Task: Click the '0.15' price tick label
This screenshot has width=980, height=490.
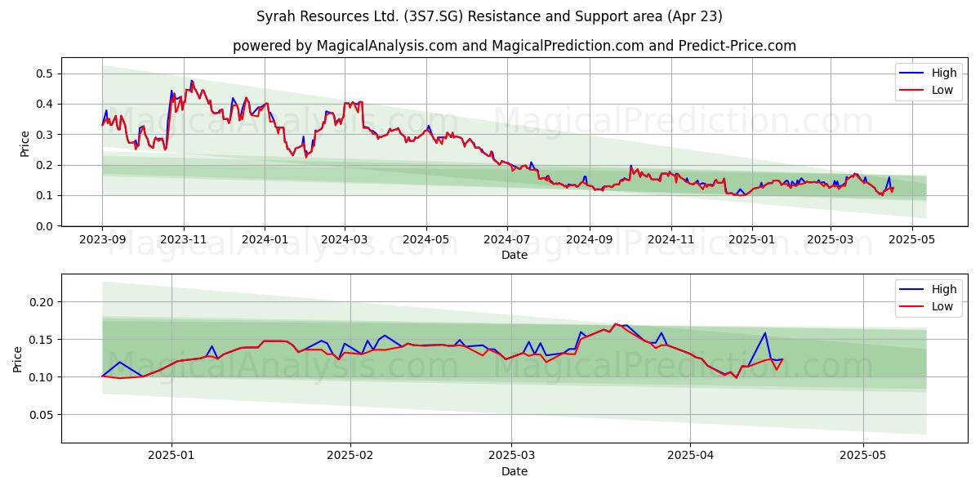Action: (42, 340)
